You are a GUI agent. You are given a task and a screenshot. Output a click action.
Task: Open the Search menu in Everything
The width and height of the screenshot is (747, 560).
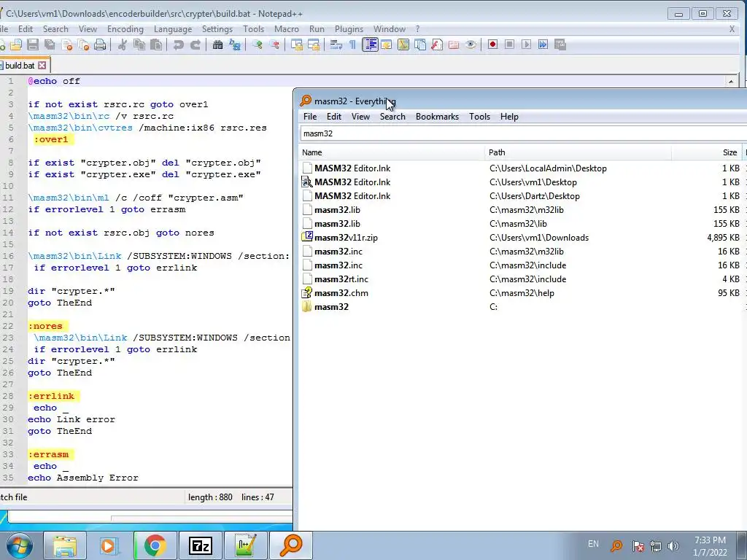click(x=392, y=117)
